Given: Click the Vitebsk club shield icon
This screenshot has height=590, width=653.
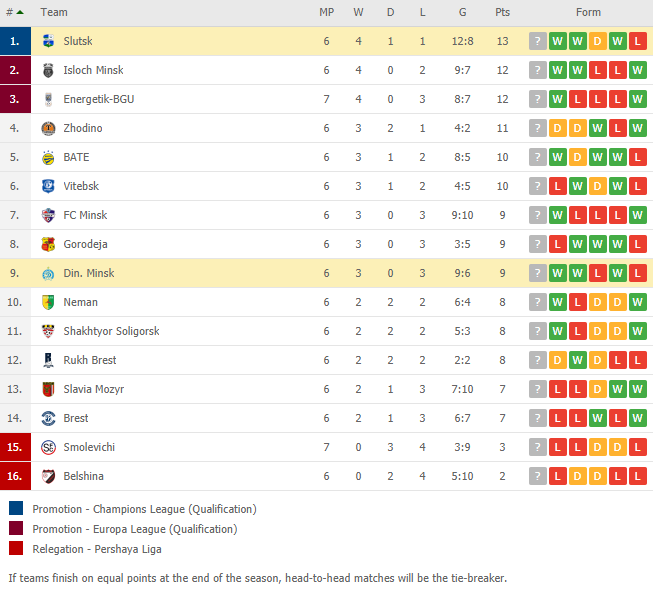Looking at the screenshot, I should pyautogui.click(x=48, y=186).
